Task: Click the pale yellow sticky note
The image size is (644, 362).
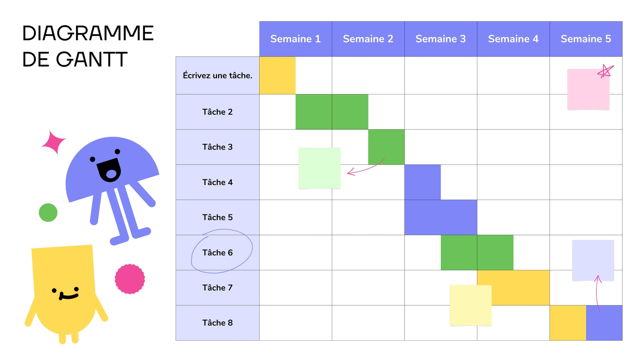Action: coord(471,306)
